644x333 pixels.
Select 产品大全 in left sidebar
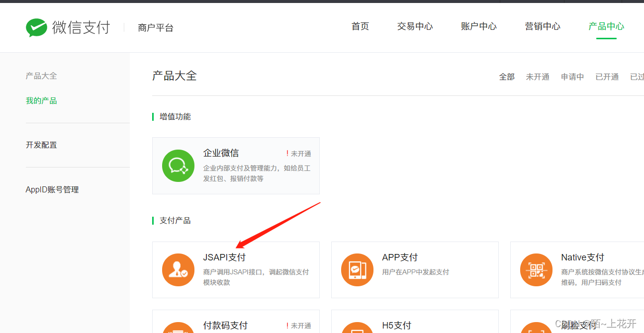[41, 76]
